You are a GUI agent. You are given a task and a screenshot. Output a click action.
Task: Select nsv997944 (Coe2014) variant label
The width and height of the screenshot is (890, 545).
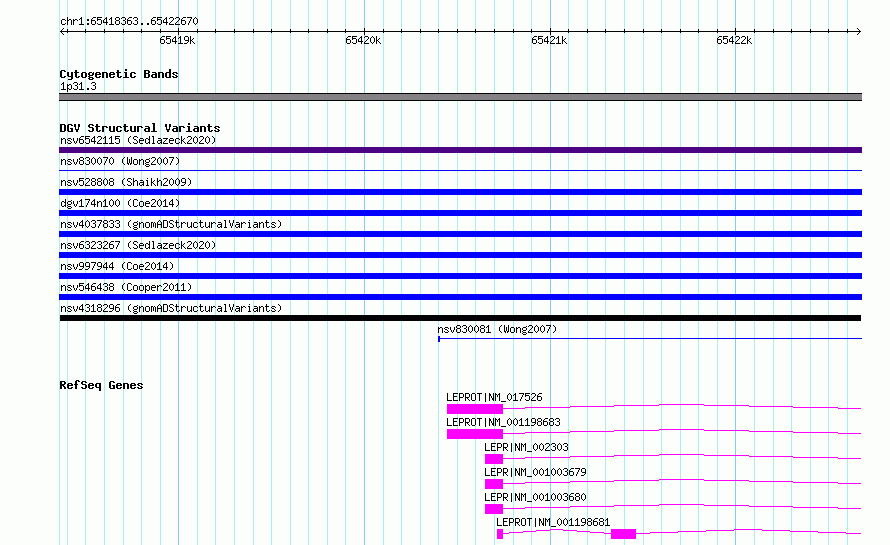[117, 266]
